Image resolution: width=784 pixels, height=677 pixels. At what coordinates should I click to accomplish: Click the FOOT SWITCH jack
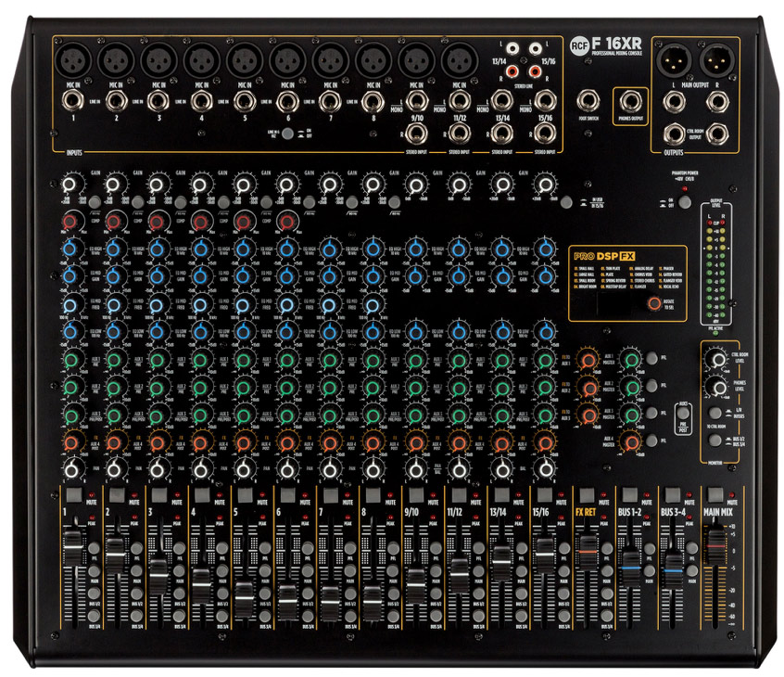(588, 100)
